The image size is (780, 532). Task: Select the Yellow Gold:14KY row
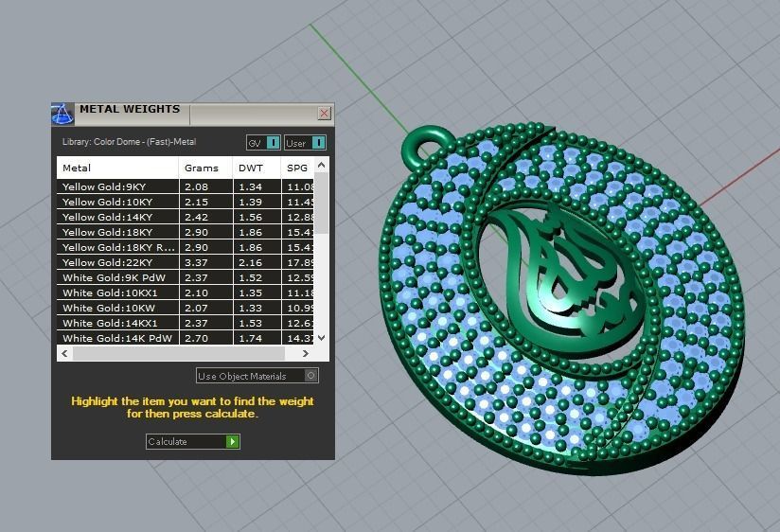tap(186, 217)
